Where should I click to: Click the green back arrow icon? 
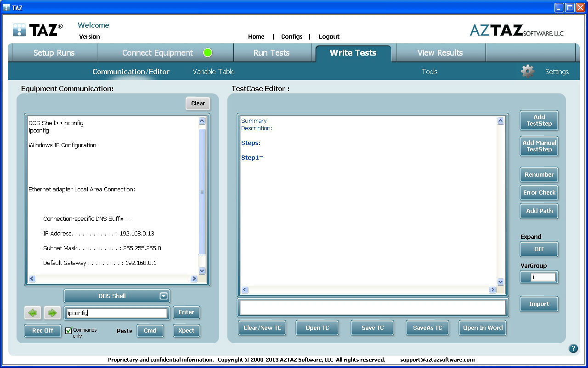click(32, 313)
